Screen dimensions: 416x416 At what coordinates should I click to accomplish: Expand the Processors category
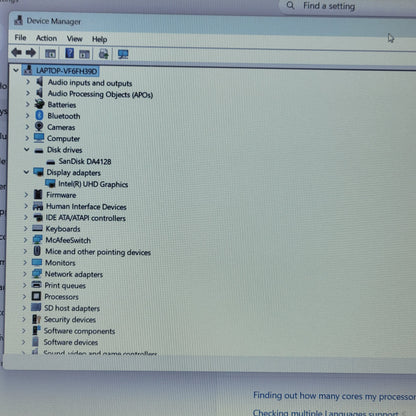pos(24,296)
